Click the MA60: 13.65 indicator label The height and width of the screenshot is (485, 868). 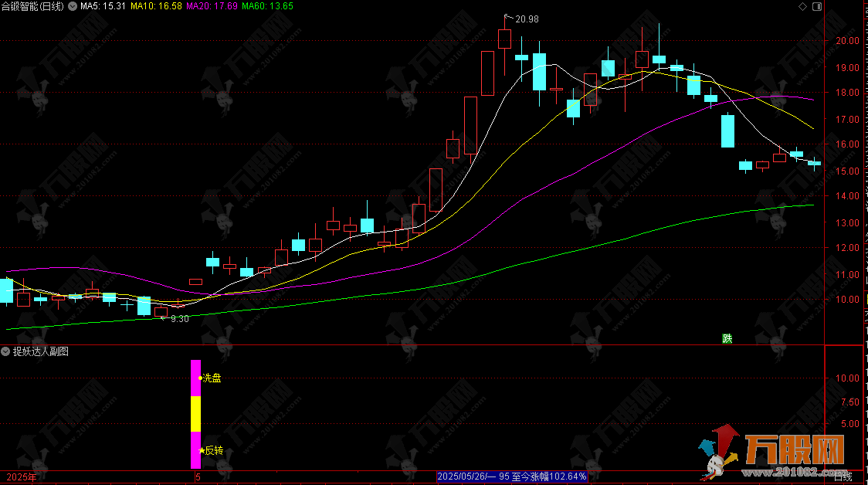point(268,6)
